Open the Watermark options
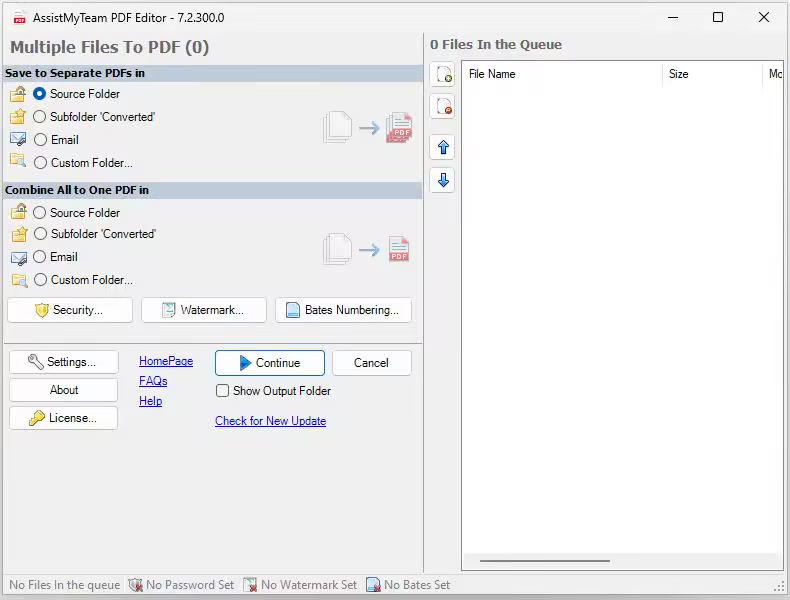The image size is (790, 600). pyautogui.click(x=204, y=310)
